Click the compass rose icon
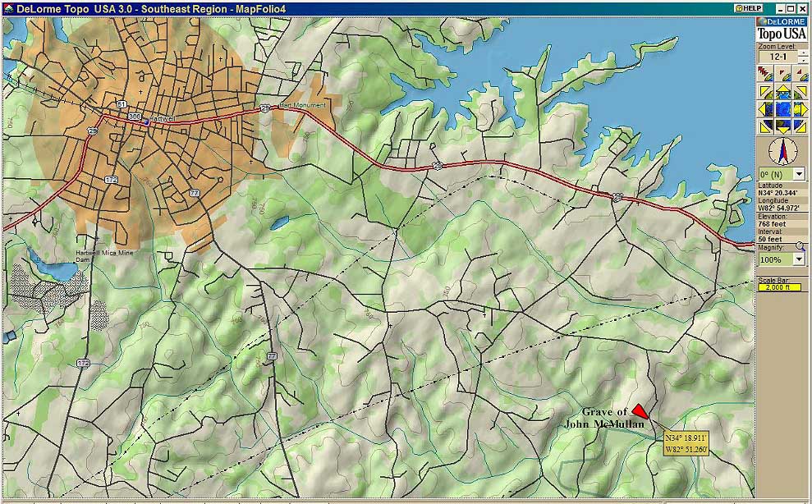 pos(782,151)
